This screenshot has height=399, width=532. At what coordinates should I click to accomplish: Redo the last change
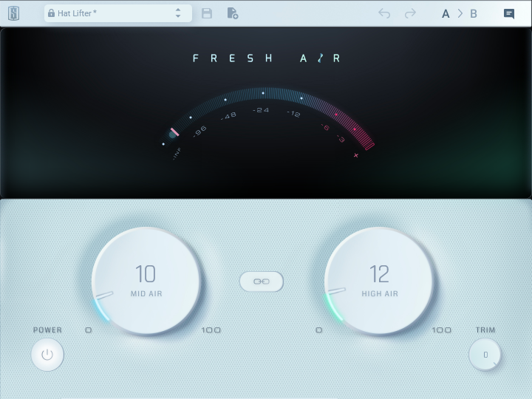pos(410,13)
